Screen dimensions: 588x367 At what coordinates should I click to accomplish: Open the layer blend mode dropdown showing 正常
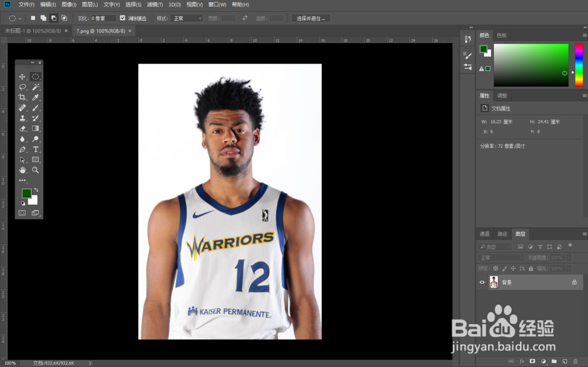(x=500, y=258)
